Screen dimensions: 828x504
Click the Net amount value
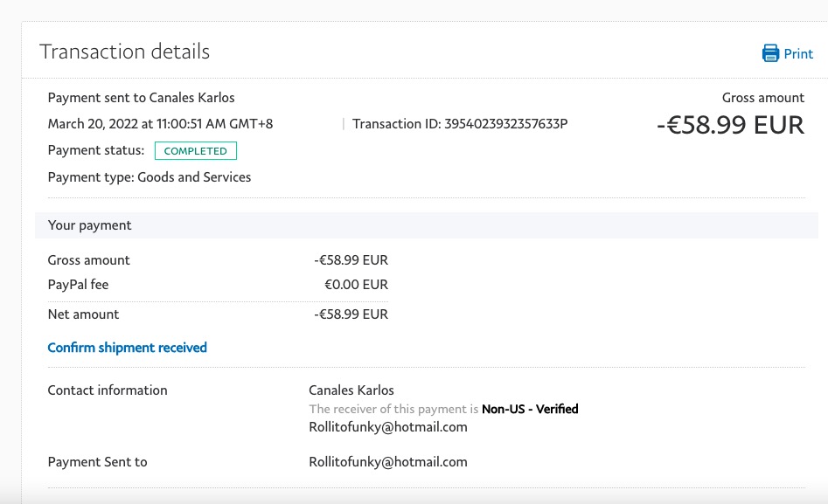coord(351,314)
